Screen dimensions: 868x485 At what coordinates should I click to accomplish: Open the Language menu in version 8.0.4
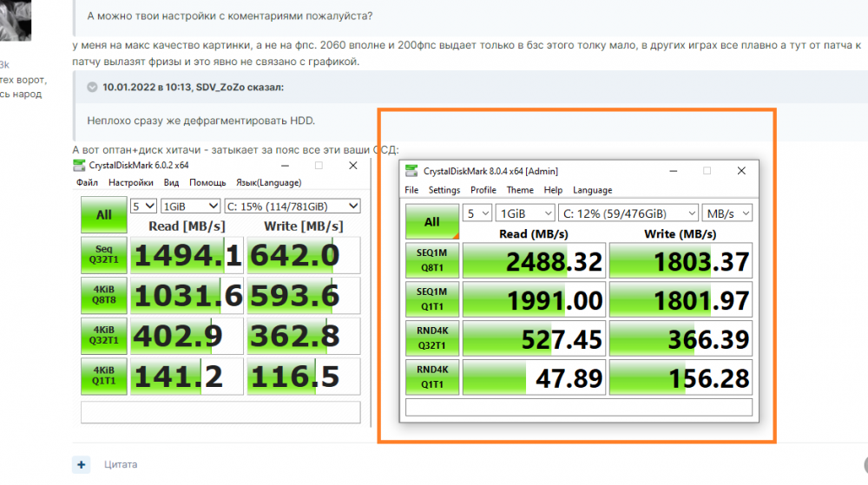click(x=592, y=190)
